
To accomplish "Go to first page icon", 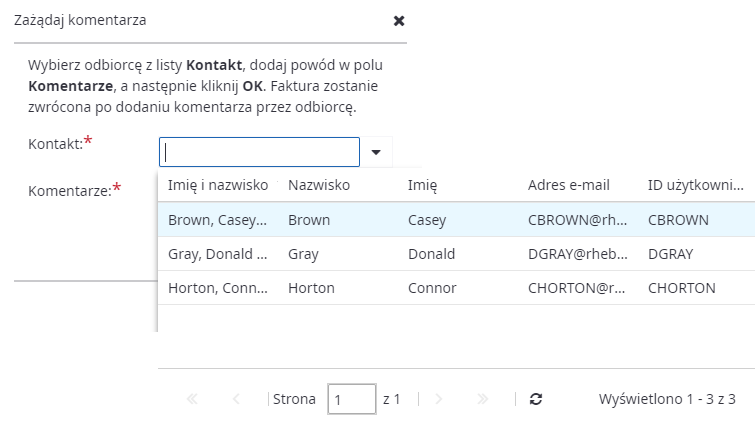I will pyautogui.click(x=192, y=398).
